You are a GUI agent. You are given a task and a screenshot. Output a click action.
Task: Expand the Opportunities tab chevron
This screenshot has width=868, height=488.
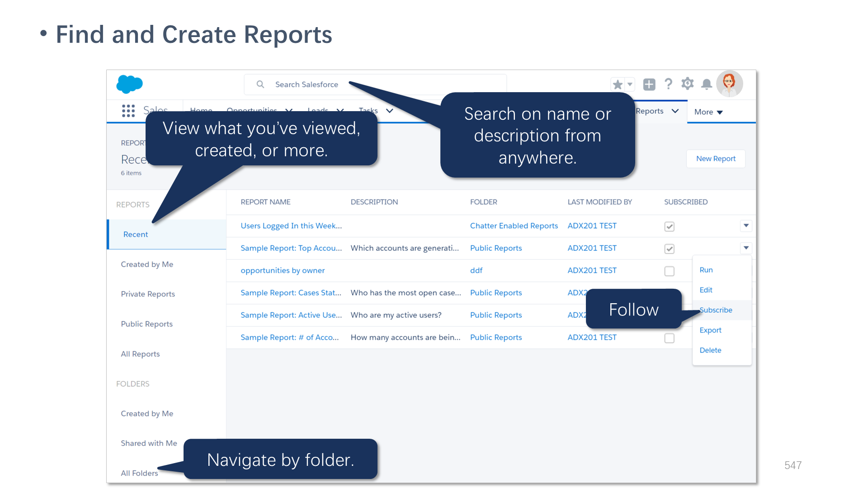(x=289, y=111)
